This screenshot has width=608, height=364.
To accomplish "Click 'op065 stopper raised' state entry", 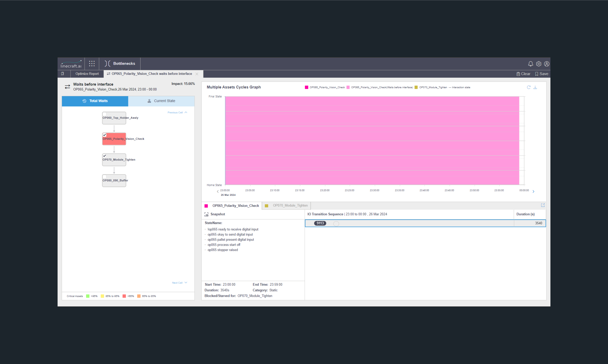I will [x=223, y=250].
